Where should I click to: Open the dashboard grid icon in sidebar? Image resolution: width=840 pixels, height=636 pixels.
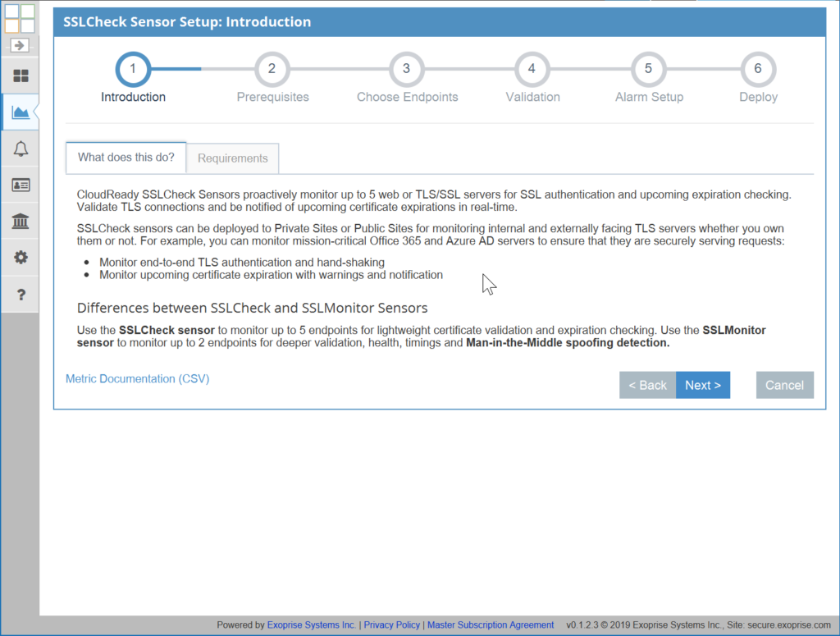coord(18,75)
